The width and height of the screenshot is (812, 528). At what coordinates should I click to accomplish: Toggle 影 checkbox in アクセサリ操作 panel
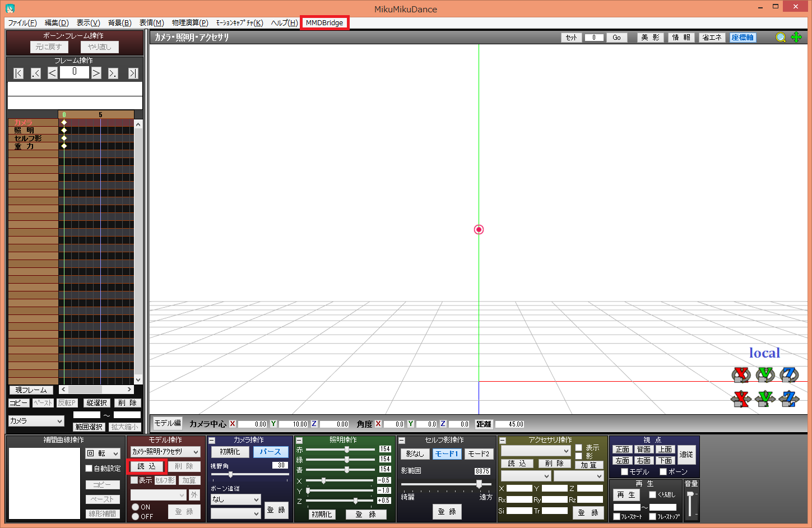(578, 456)
